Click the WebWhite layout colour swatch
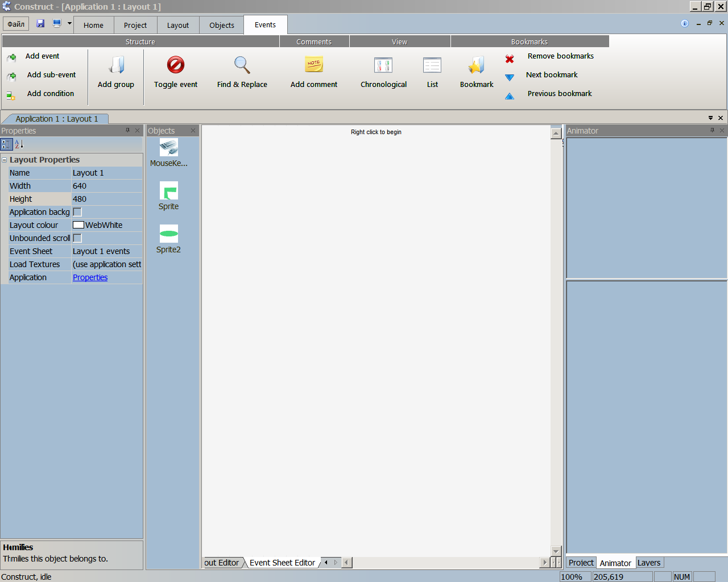Screen dimensions: 728x582 tap(78, 225)
